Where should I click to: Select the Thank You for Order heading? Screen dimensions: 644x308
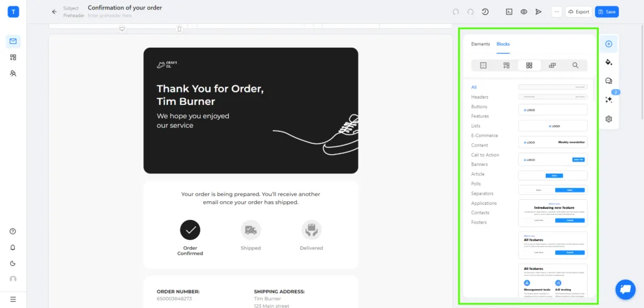[210, 95]
